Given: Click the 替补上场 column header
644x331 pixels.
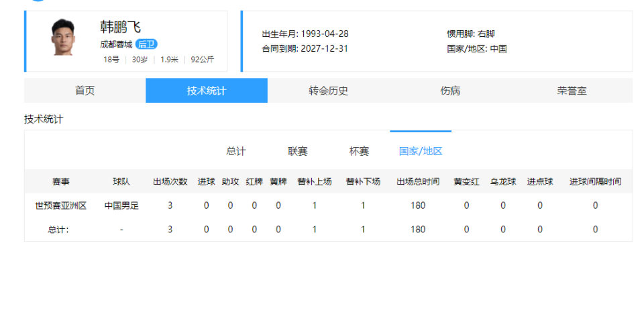Looking at the screenshot, I should tap(314, 181).
